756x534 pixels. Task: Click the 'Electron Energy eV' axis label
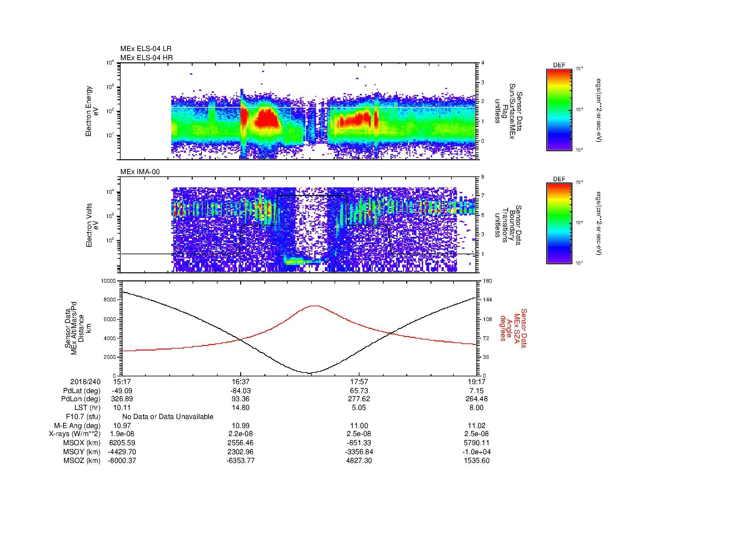(92, 111)
